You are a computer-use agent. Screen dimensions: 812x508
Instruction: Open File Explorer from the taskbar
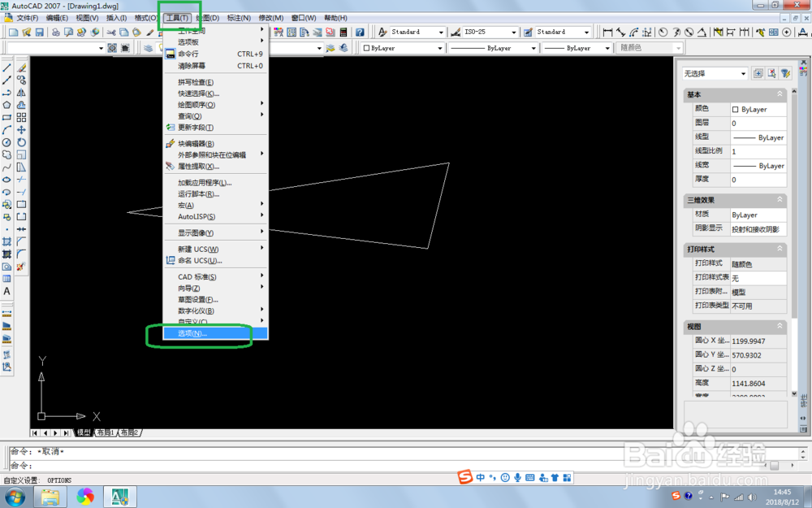coord(50,497)
